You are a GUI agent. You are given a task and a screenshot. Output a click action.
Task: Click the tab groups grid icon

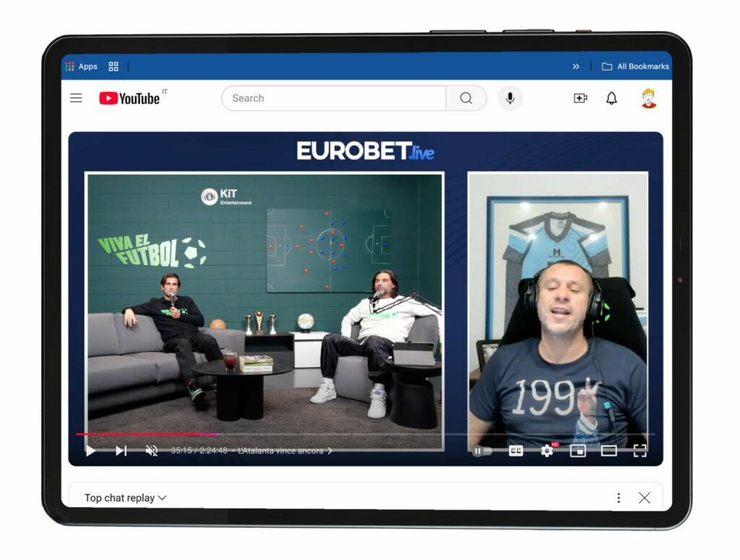coord(113,66)
